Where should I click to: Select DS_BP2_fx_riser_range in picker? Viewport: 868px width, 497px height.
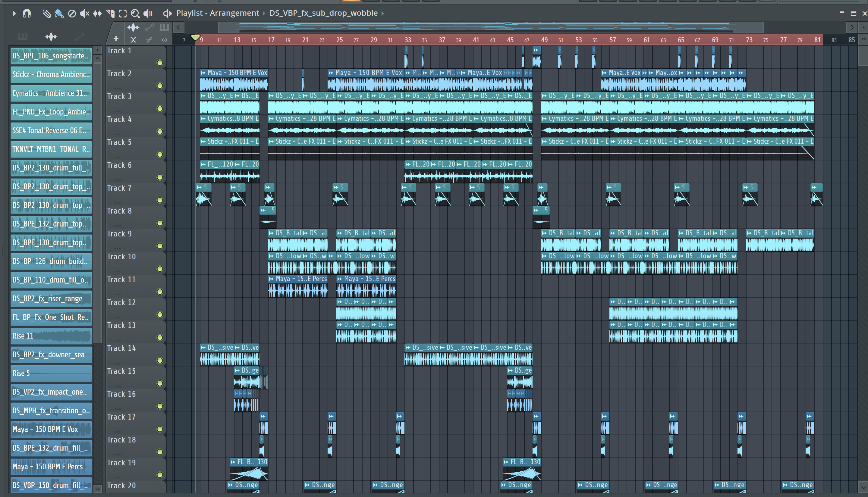pyautogui.click(x=51, y=299)
